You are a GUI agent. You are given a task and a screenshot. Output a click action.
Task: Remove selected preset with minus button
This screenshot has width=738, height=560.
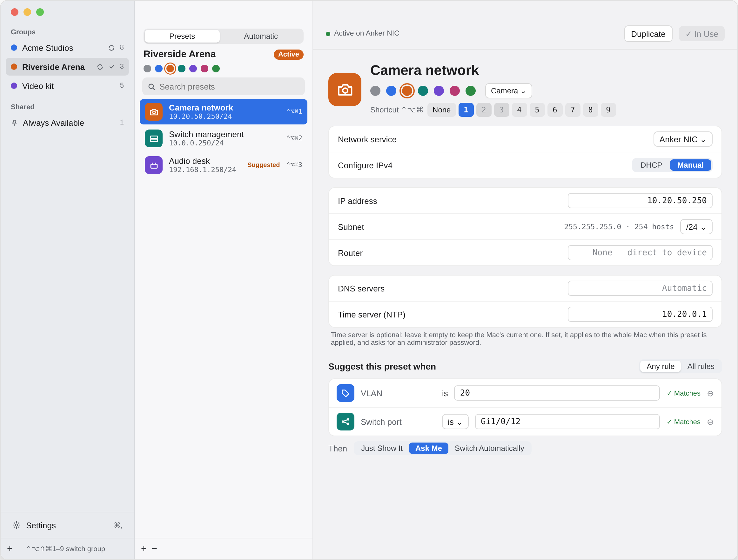click(154, 549)
